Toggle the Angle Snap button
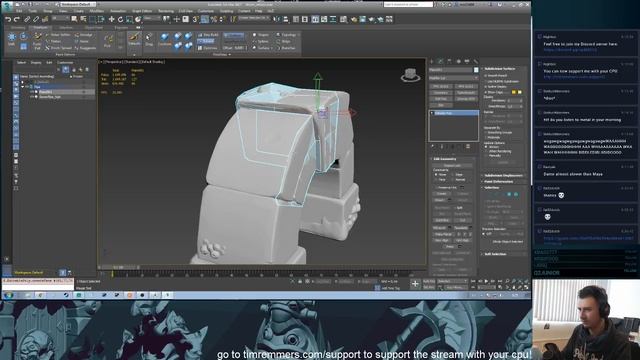This screenshot has width=640, height=360. [x=204, y=19]
